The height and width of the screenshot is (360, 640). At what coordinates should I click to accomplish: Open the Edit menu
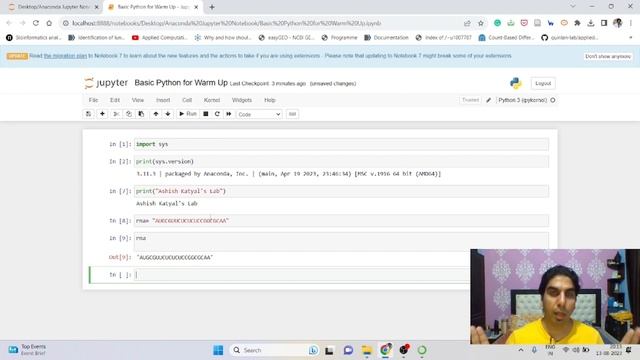tap(115, 100)
